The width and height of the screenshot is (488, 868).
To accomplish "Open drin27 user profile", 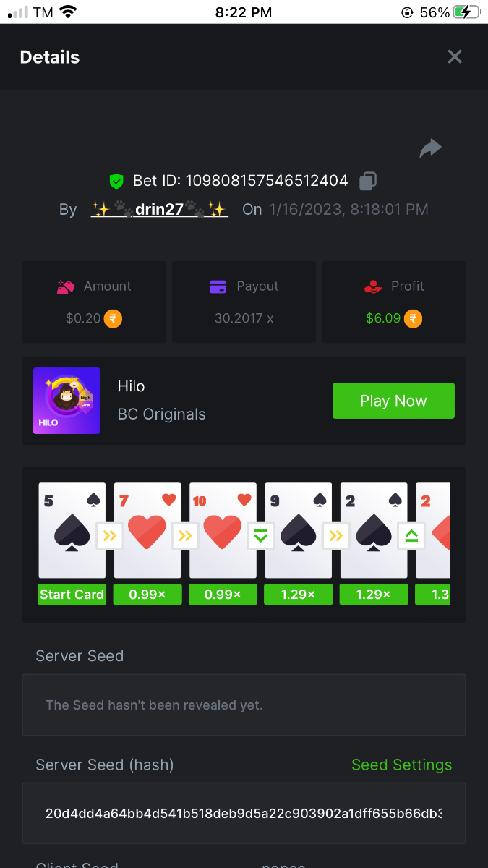I will click(159, 209).
